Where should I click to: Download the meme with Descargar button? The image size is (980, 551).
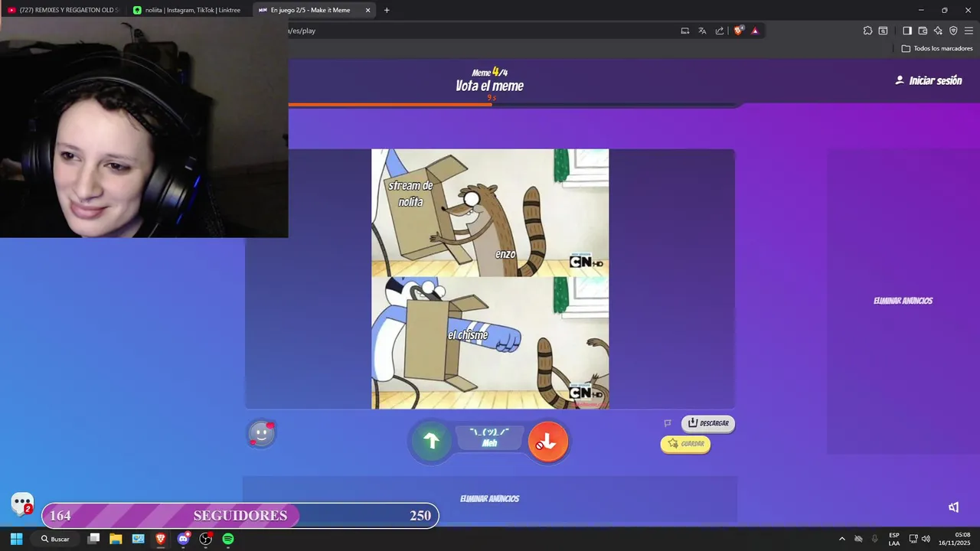(708, 423)
